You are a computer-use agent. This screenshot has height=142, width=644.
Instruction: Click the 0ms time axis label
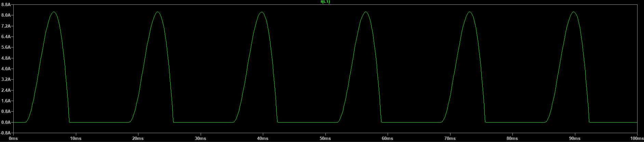tap(13, 139)
